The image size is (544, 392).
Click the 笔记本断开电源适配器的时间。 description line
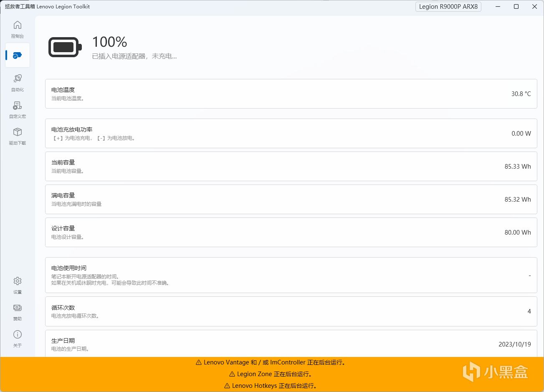point(86,277)
